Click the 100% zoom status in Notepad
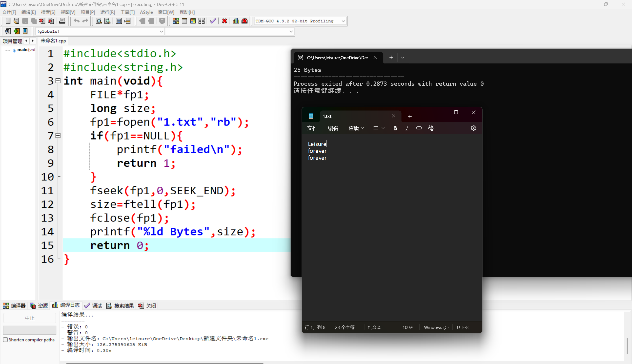The image size is (632, 364). click(408, 327)
